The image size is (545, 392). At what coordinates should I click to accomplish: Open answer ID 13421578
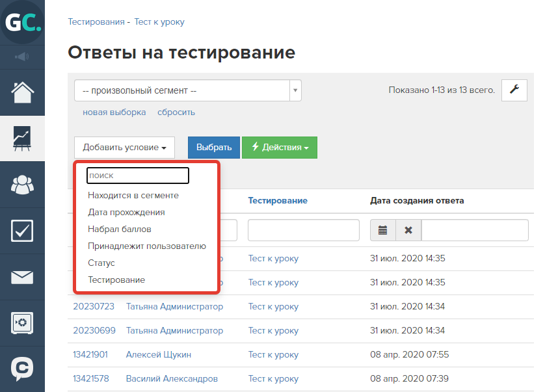point(91,378)
